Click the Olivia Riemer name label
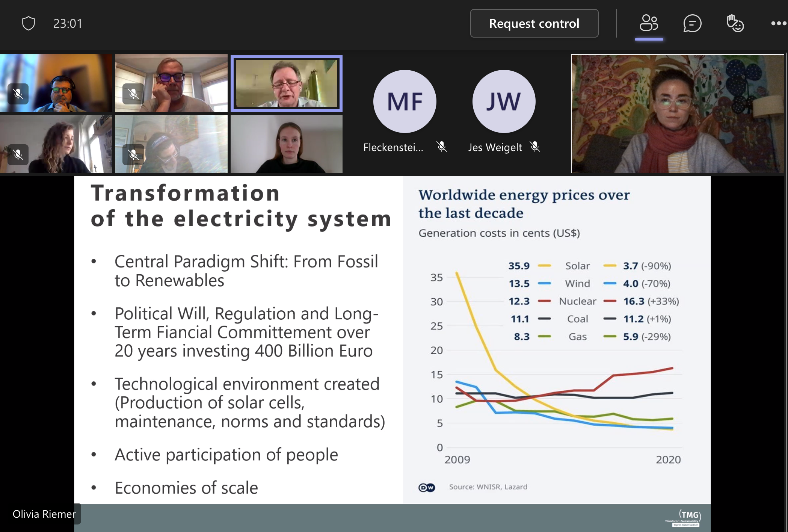Viewport: 788px width, 532px height. point(44,514)
